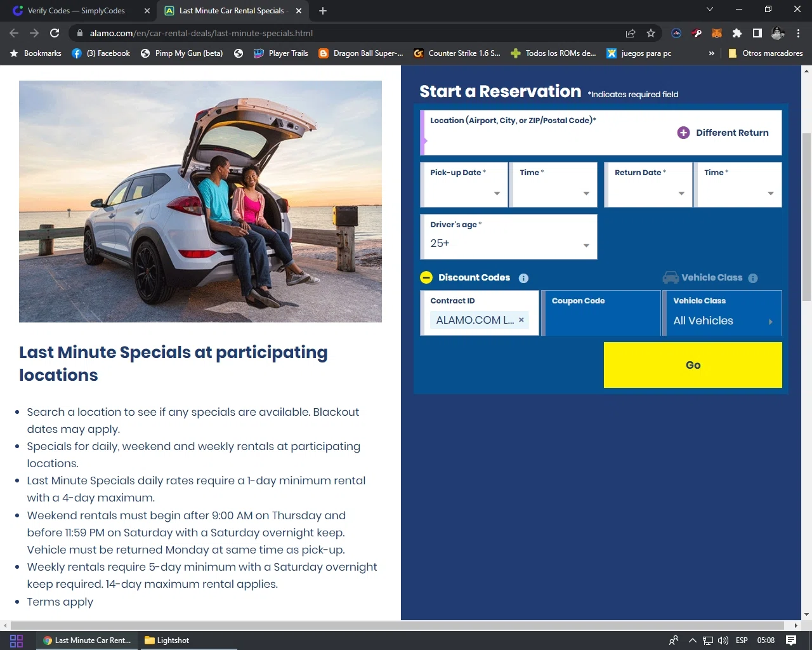Open the taskbar notification center icon

(791, 640)
